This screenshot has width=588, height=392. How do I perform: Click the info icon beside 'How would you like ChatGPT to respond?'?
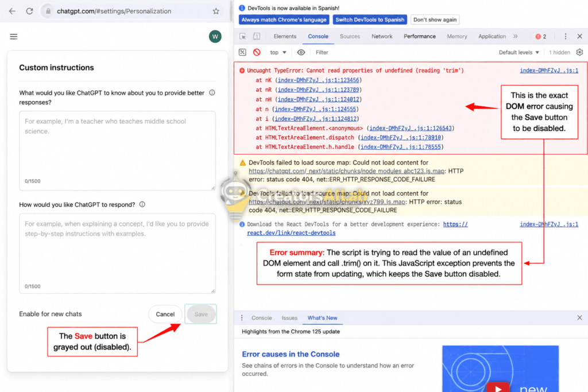[142, 204]
